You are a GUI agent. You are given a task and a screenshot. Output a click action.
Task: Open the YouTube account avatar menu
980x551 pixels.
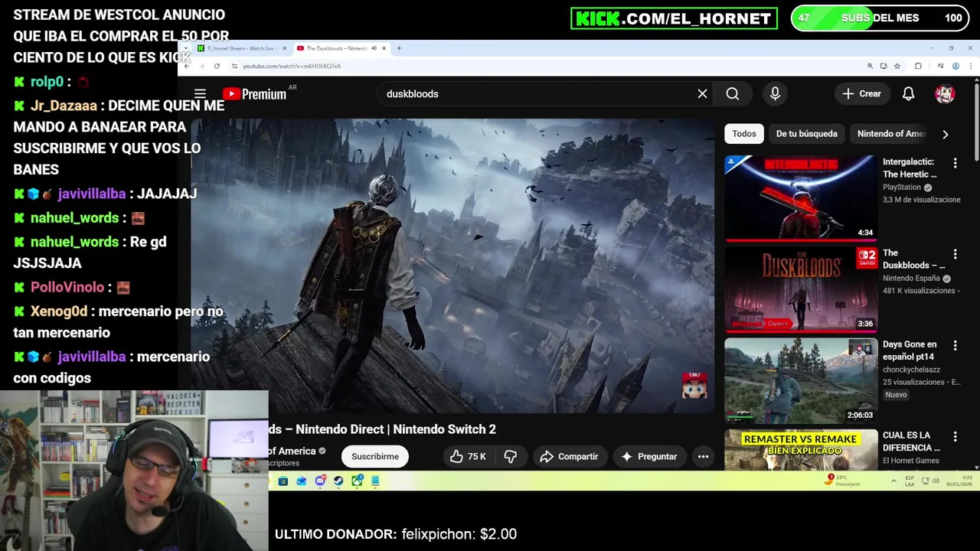point(945,93)
